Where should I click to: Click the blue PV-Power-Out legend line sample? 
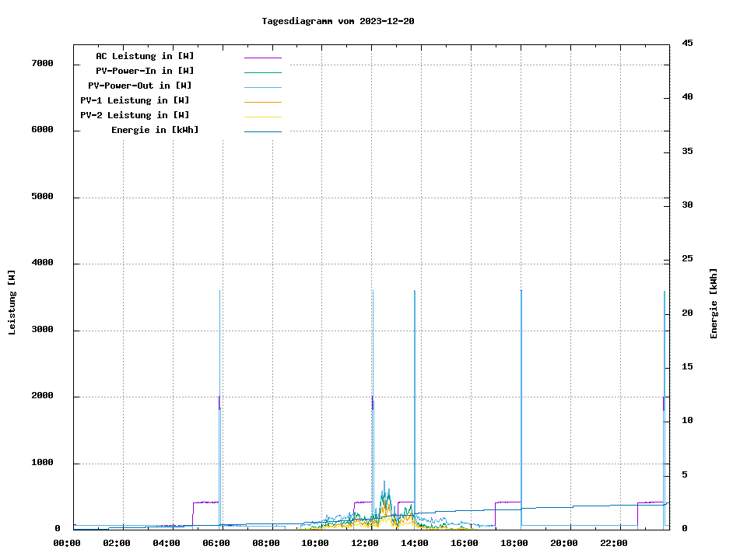point(262,87)
